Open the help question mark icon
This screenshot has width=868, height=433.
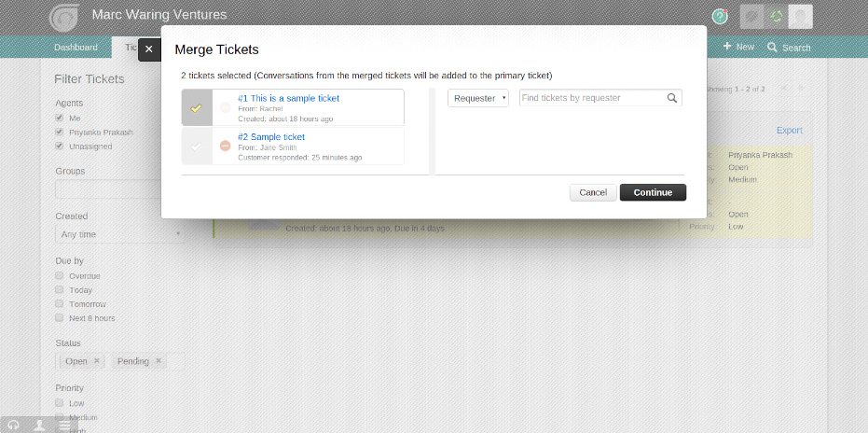point(720,17)
